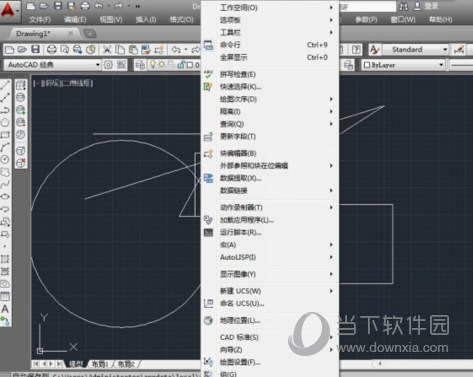The image size is (473, 377).
Task: Choose 加载应用程序(L)... menu entry
Action: [x=270, y=220]
